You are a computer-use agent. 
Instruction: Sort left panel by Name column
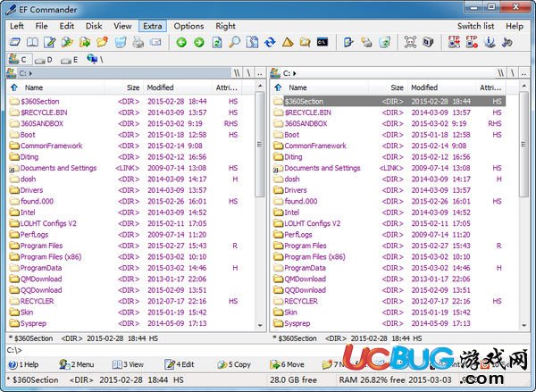62,88
